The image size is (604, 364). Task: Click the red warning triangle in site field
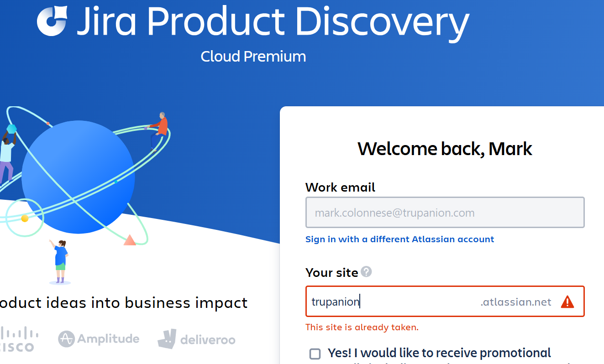[x=568, y=301]
